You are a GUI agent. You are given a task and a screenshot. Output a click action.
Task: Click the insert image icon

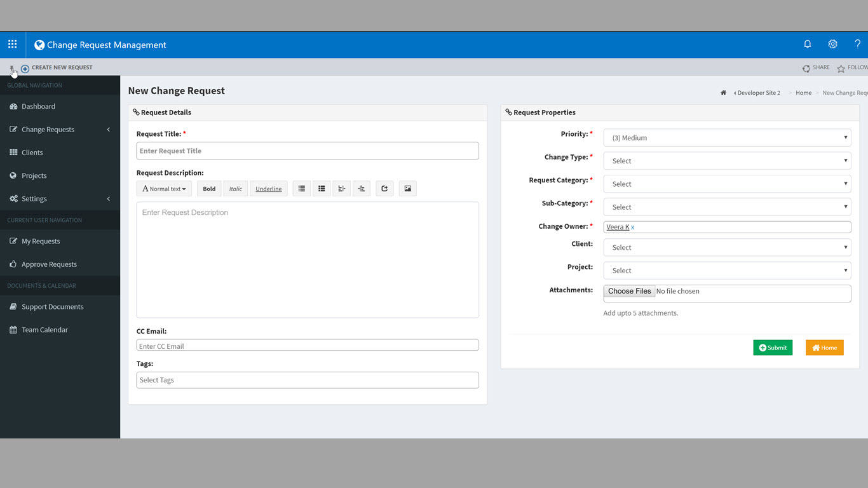coord(408,189)
